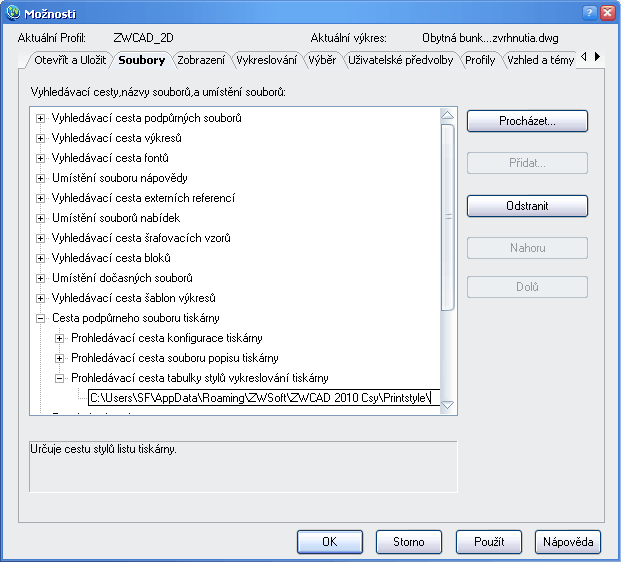Collapse Cesta podpůrného souboru tiskárny node

pyautogui.click(x=41, y=318)
